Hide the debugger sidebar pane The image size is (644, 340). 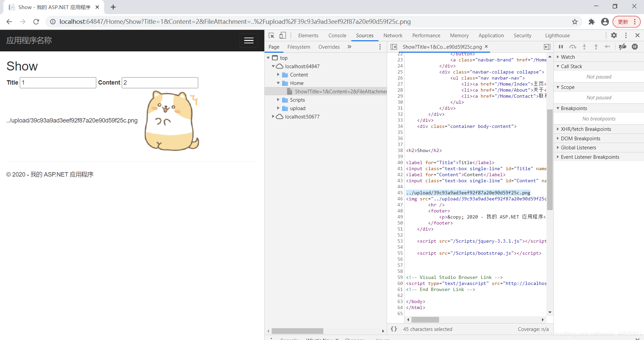[x=547, y=47]
